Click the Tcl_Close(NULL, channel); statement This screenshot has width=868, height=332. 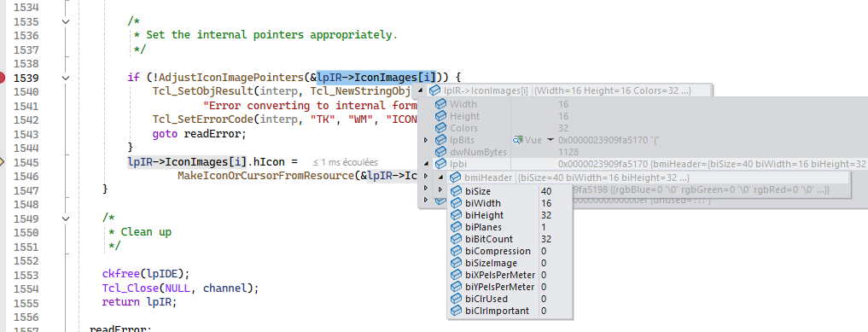click(x=180, y=288)
